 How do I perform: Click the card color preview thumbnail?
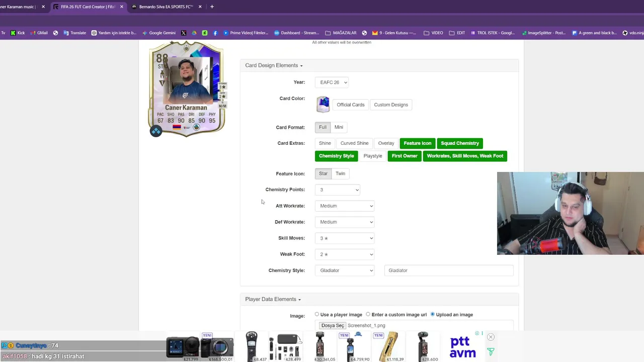(x=323, y=105)
